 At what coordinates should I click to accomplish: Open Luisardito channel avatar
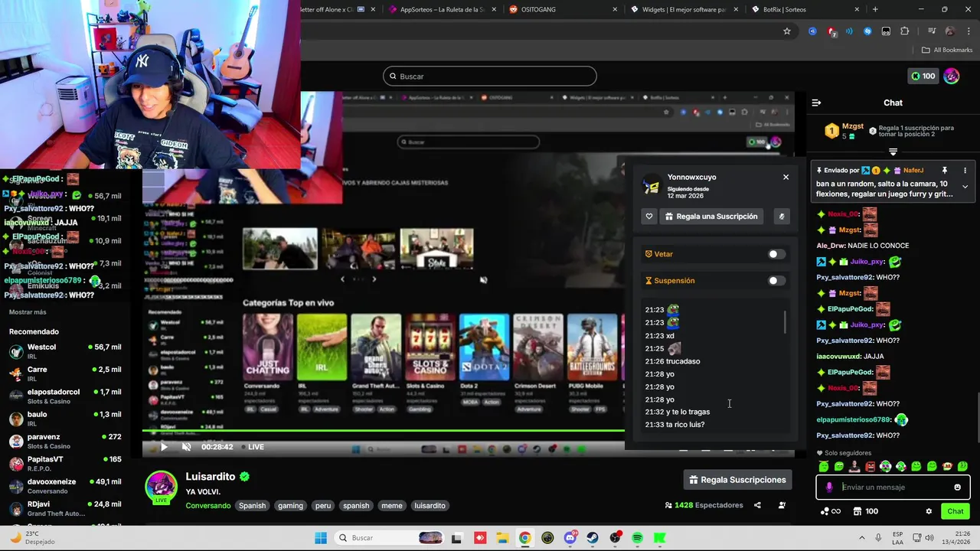coord(162,487)
